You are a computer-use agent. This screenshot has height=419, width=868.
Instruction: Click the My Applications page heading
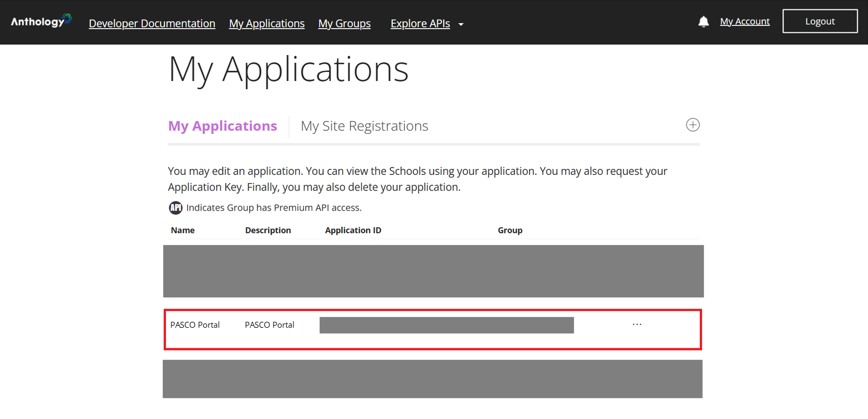[288, 70]
